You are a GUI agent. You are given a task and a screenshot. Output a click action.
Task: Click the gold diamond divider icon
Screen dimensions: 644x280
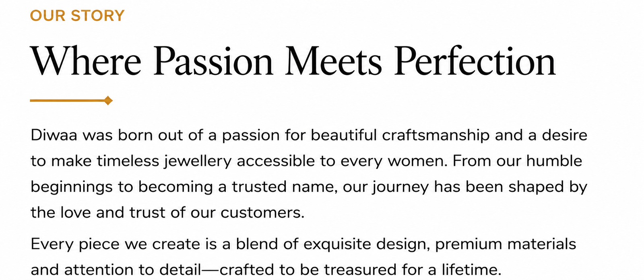tap(108, 101)
